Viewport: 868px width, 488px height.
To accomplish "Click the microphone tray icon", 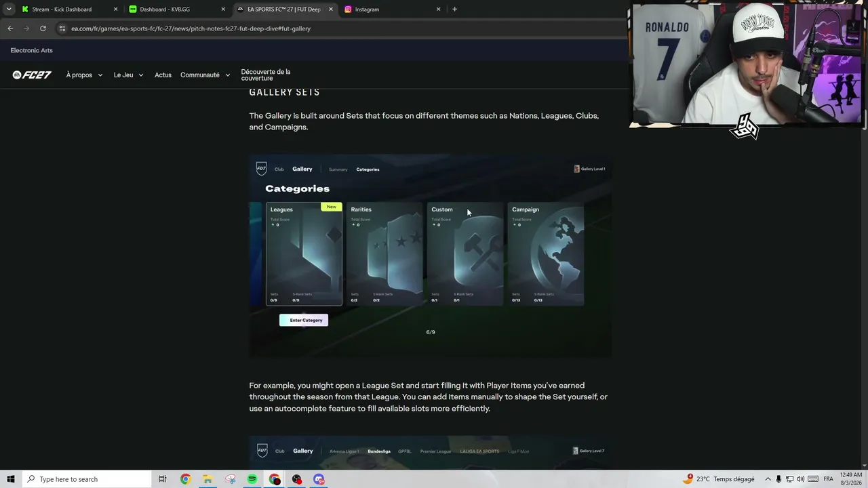I will 778,479.
